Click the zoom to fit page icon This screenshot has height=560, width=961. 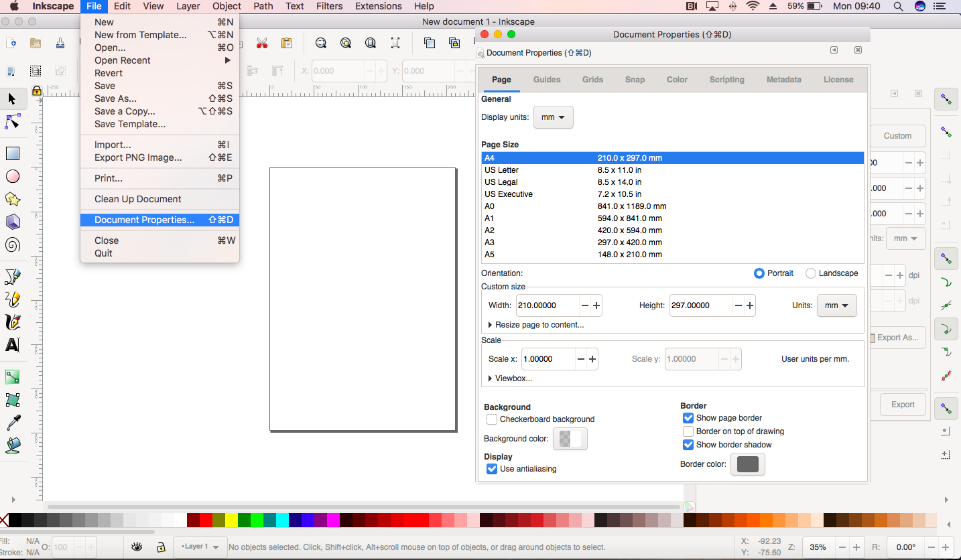pyautogui.click(x=371, y=44)
